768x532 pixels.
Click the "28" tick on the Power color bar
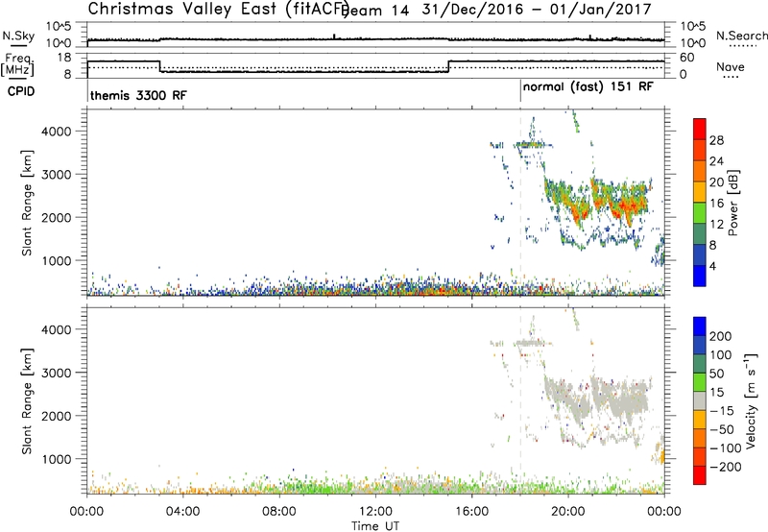pyautogui.click(x=716, y=140)
